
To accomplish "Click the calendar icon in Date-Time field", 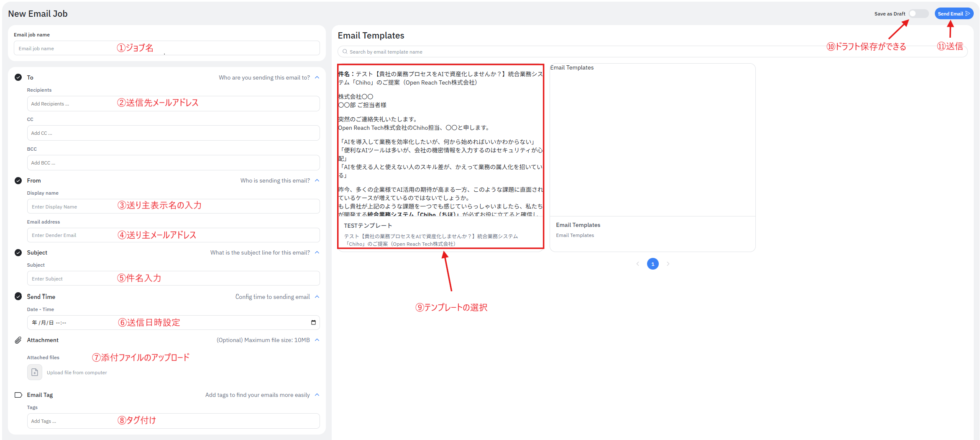I will click(313, 322).
